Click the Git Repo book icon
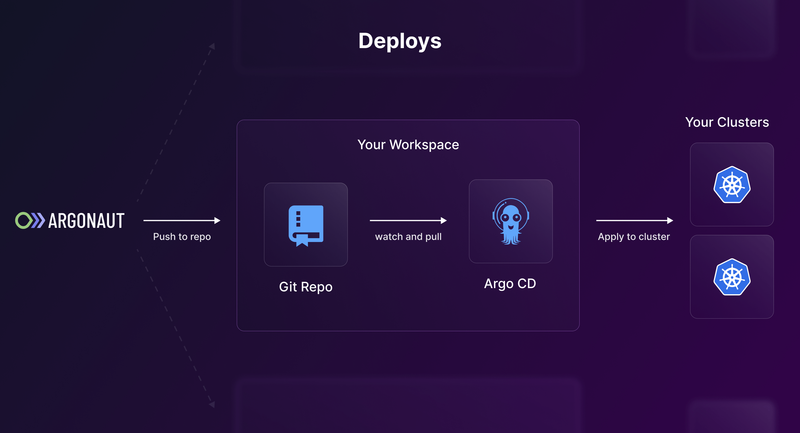The height and width of the screenshot is (433, 800). pyautogui.click(x=305, y=225)
